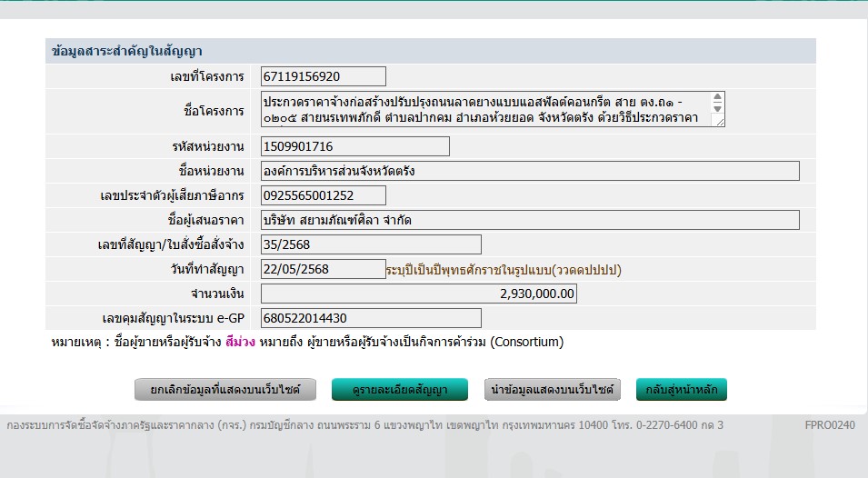
Task: Click the เลขประจำตัวผู้เสียภาษีอากร label
Action: tap(172, 195)
